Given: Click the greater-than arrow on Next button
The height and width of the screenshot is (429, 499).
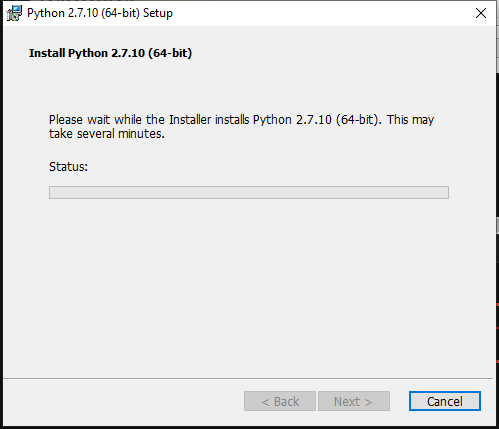Looking at the screenshot, I should [368, 402].
